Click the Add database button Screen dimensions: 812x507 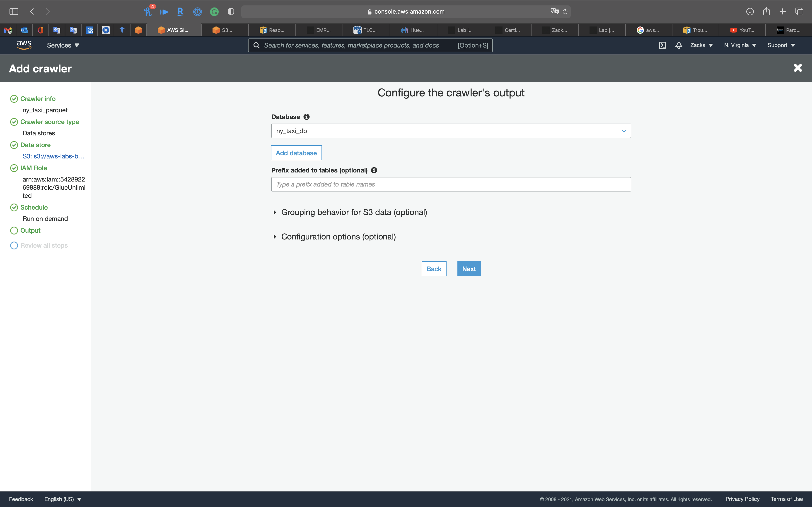[296, 153]
